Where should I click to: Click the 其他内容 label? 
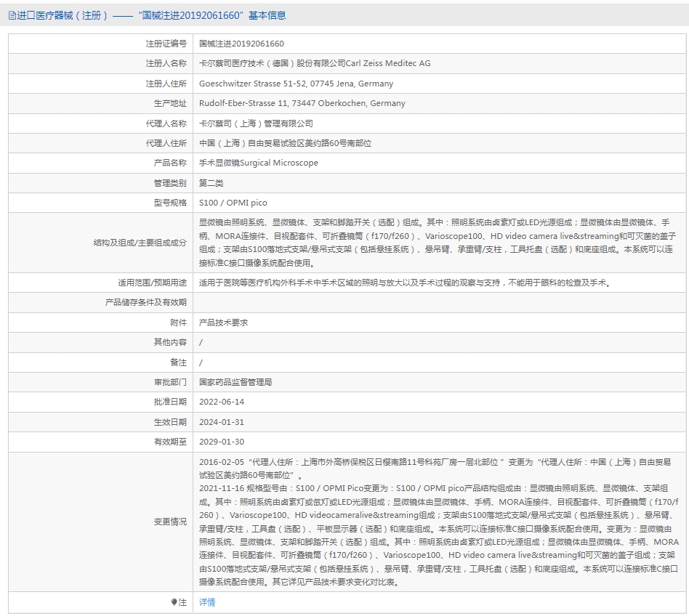[170, 342]
